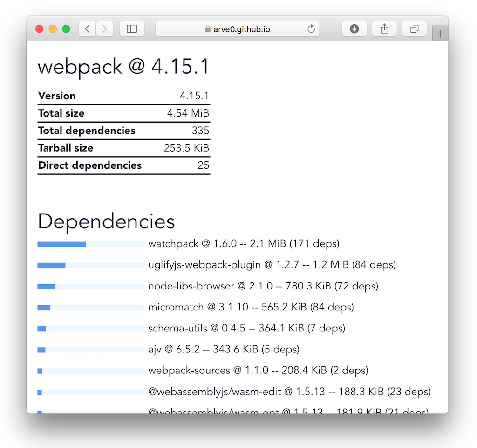Maximize window with the green button

pyautogui.click(x=66, y=29)
